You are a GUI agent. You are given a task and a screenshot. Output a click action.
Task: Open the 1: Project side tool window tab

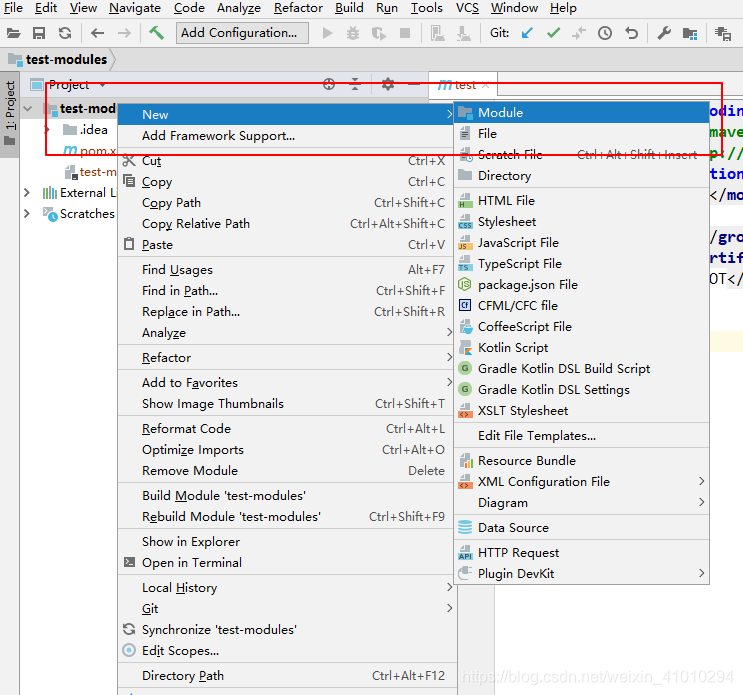click(9, 113)
